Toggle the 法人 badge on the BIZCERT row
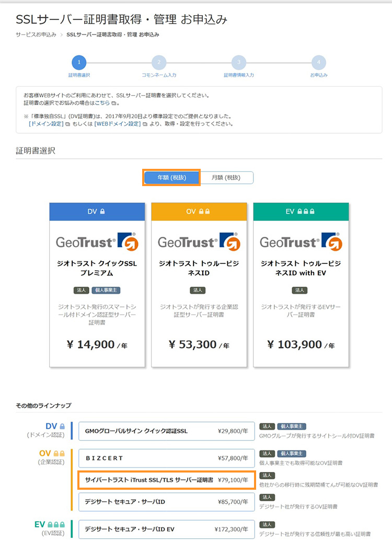392x553 pixels. tap(267, 454)
